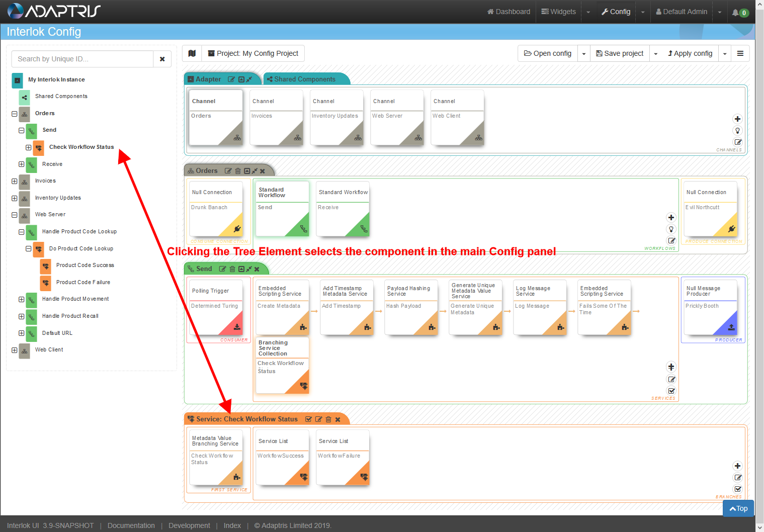Click the lightbulb icon in the Workflows panel
Image resolution: width=764 pixels, height=532 pixels.
coord(671,229)
